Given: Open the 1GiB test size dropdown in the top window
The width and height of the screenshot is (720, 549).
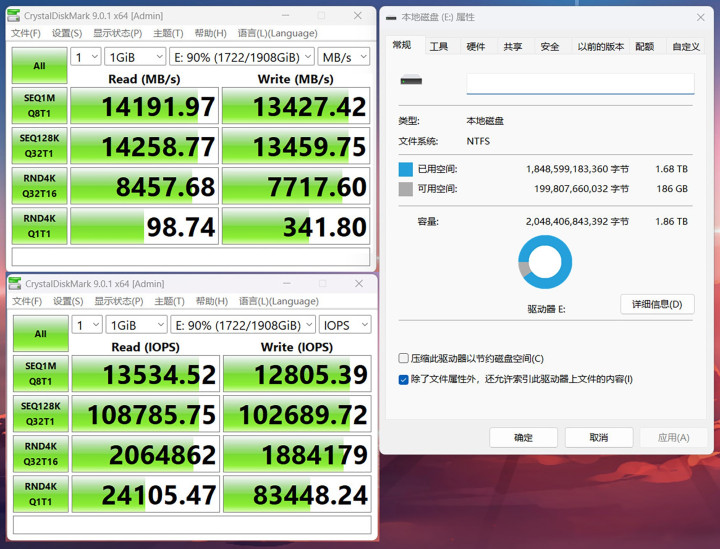Looking at the screenshot, I should (x=137, y=57).
